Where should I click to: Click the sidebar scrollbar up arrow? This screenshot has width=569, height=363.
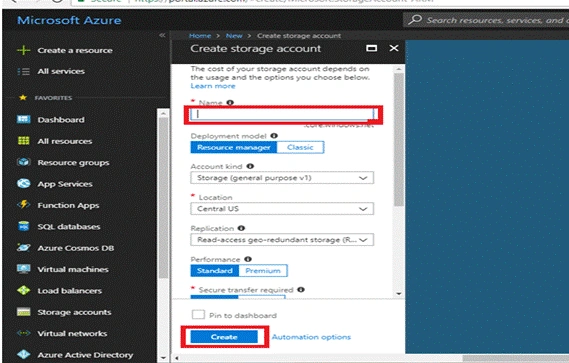pyautogui.click(x=163, y=113)
